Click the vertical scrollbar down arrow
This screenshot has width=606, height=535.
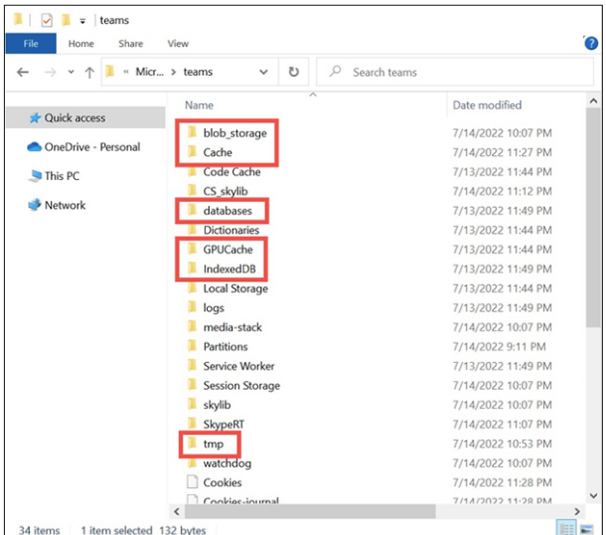click(593, 496)
